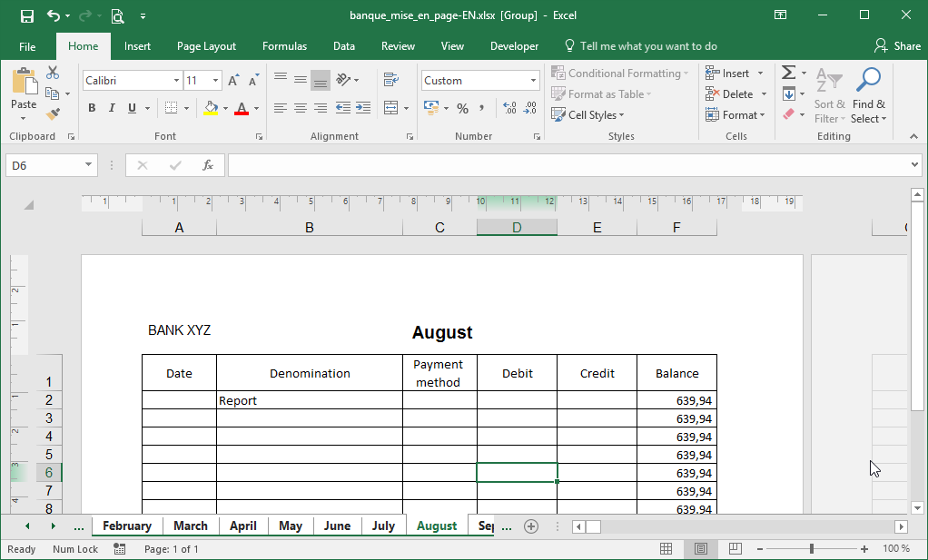Click the Center align icon
Screen dimensions: 928x560
pos(301,108)
